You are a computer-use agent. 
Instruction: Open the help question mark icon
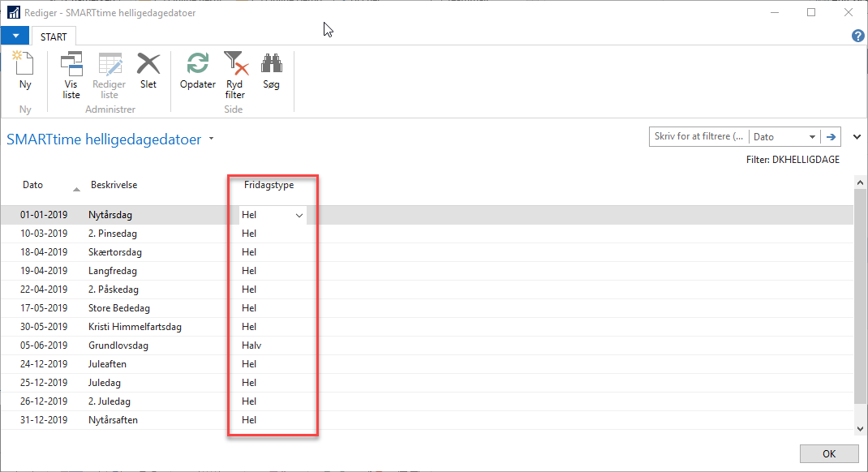pos(857,36)
